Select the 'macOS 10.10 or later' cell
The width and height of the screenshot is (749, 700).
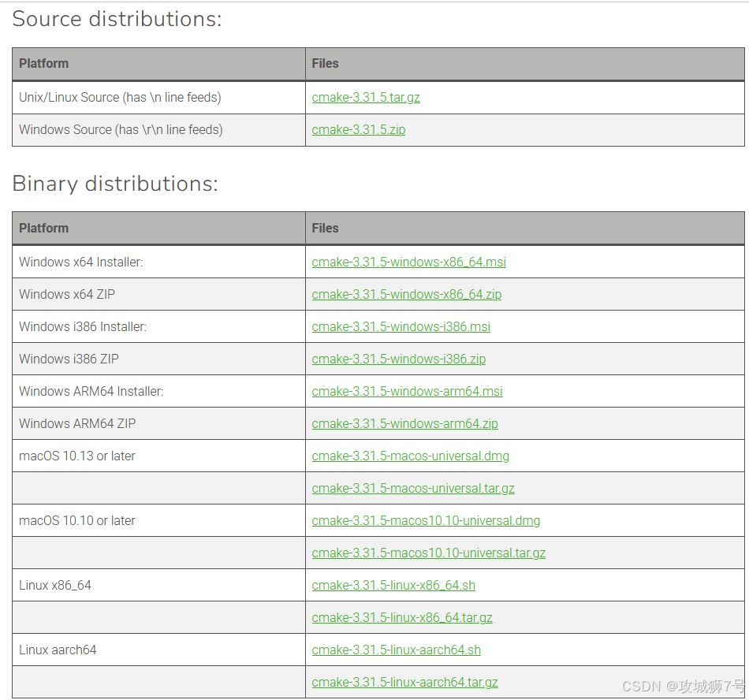tap(158, 520)
